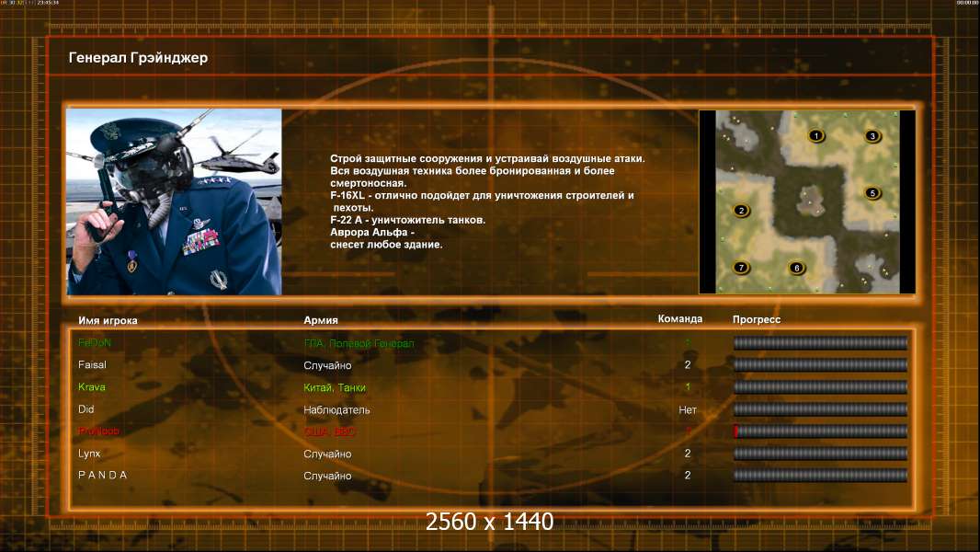
Task: Click the 'Команда' column header
Action: click(680, 319)
